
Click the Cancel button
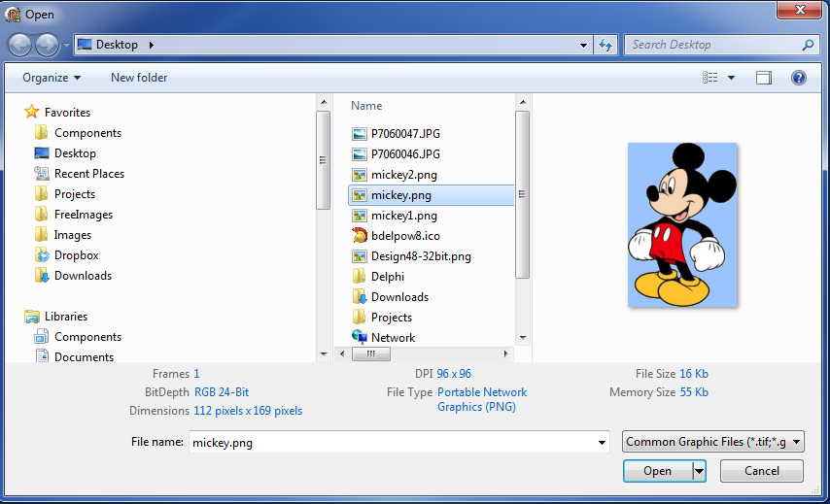point(762,471)
